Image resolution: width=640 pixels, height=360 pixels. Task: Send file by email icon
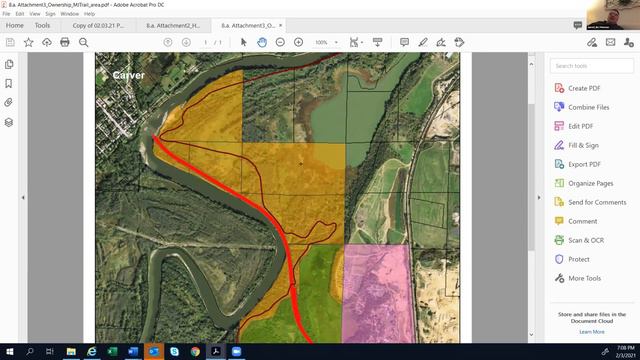611,42
